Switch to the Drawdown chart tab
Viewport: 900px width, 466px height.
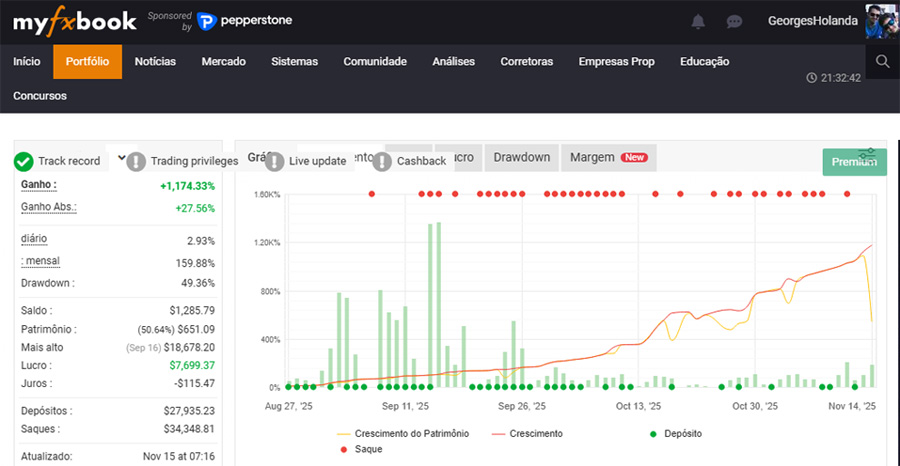pyautogui.click(x=522, y=157)
